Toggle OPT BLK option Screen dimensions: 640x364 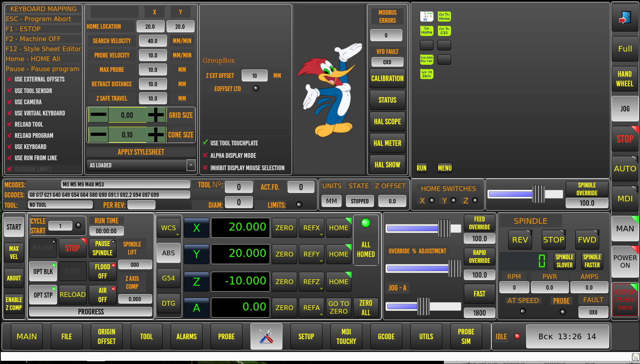click(x=43, y=271)
